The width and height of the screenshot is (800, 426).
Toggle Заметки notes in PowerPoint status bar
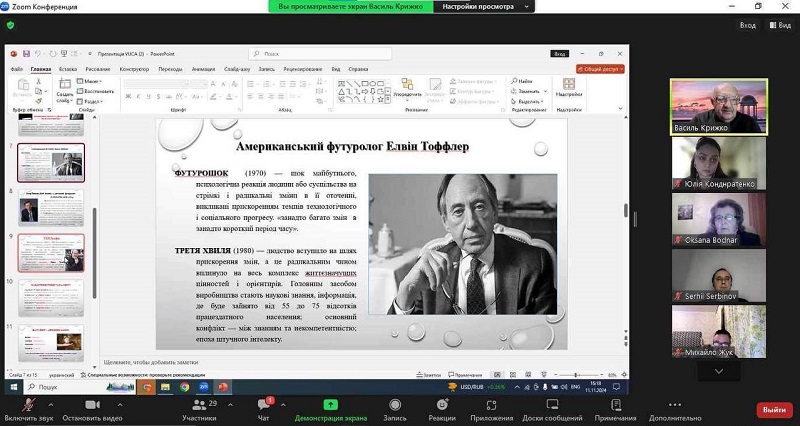click(x=429, y=375)
